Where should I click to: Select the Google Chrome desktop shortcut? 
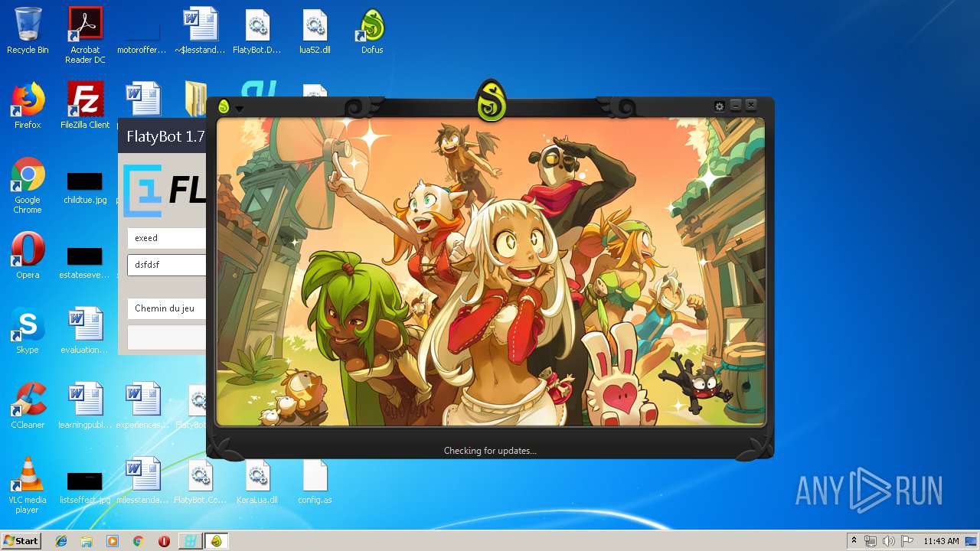[x=28, y=186]
